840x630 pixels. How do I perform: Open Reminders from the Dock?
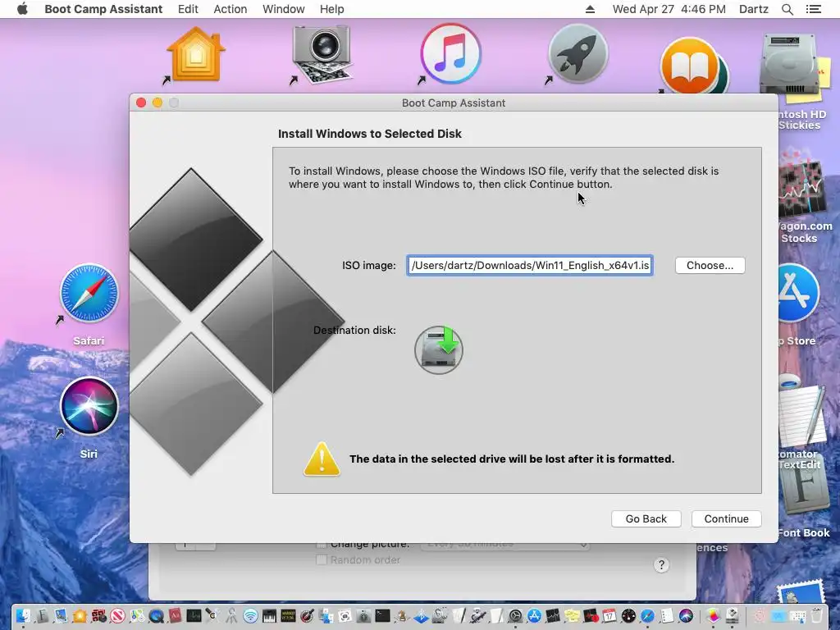pyautogui.click(x=667, y=615)
